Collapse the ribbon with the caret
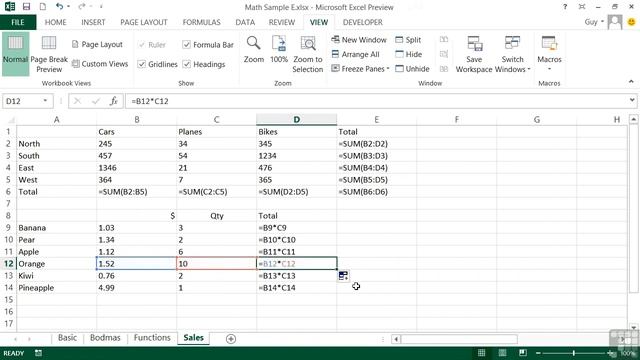The image size is (640, 360). [x=631, y=82]
